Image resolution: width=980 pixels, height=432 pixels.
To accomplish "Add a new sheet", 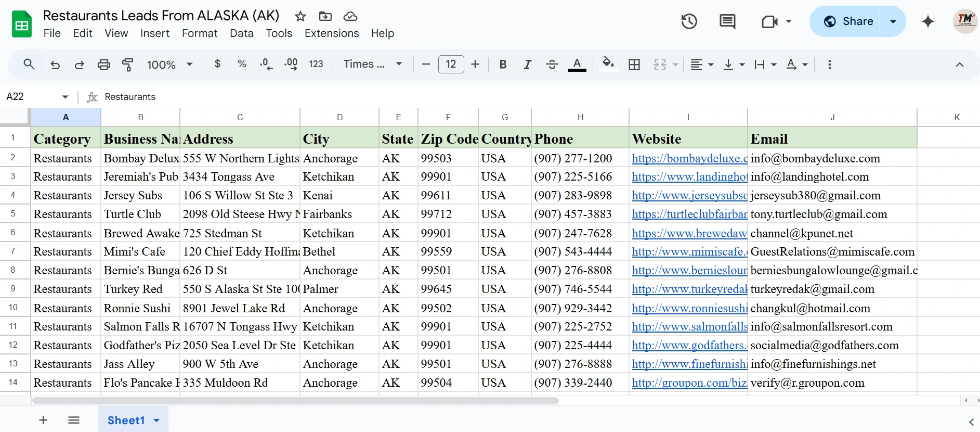I will pyautogui.click(x=43, y=420).
